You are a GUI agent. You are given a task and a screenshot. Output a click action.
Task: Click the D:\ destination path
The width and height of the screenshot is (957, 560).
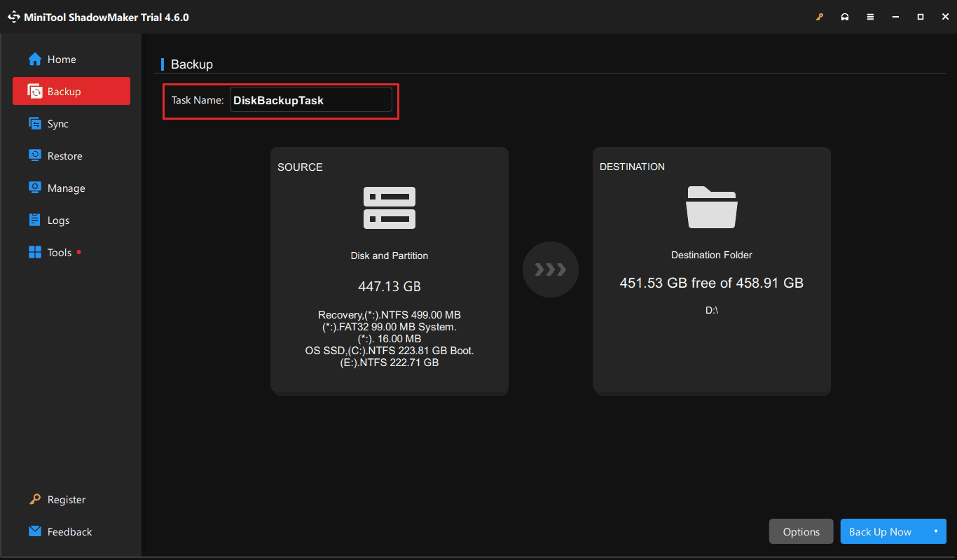point(712,309)
